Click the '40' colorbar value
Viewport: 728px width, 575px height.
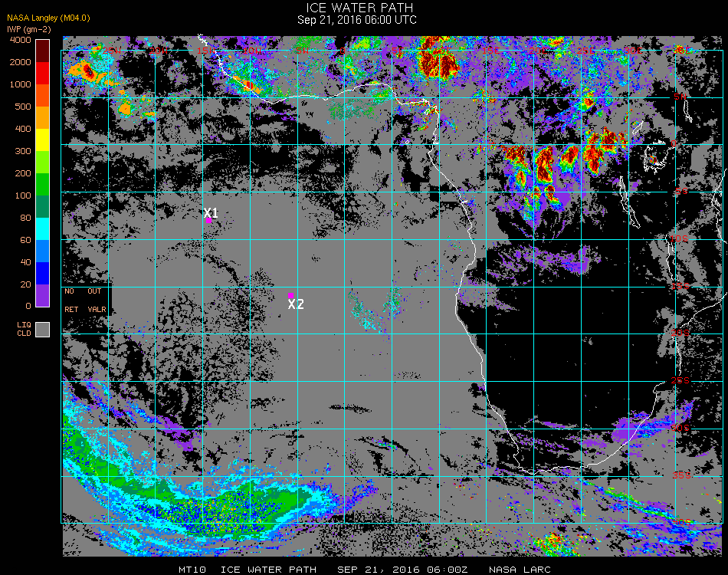tap(25, 263)
